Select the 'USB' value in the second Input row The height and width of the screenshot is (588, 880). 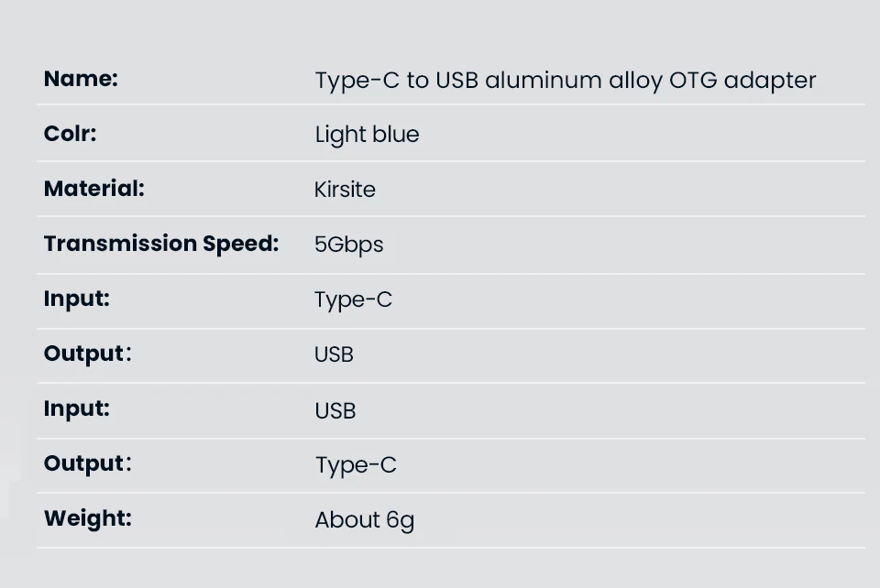(335, 410)
